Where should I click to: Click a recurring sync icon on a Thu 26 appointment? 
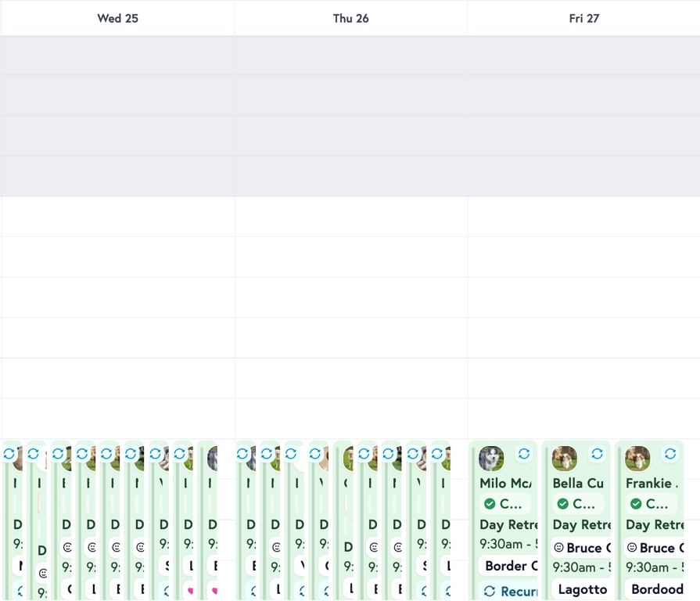pos(243,452)
